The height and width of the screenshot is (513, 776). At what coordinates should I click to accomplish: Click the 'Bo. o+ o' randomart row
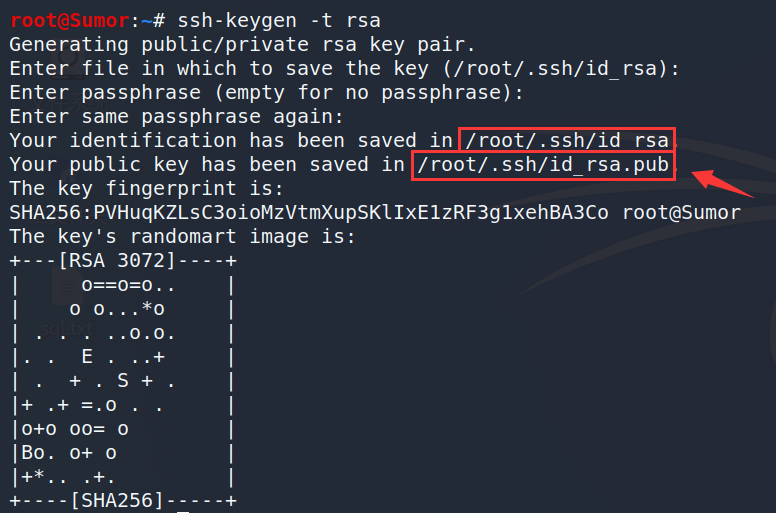click(69, 453)
